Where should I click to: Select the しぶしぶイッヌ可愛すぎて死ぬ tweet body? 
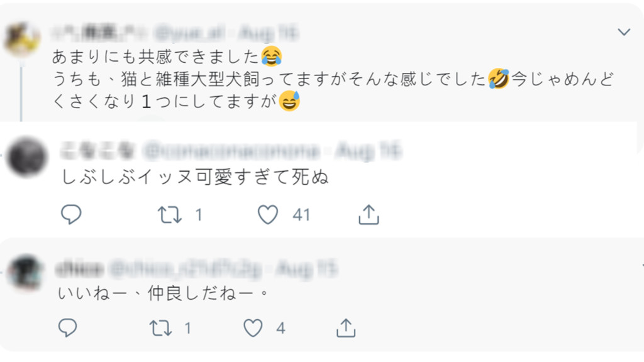[196, 178]
